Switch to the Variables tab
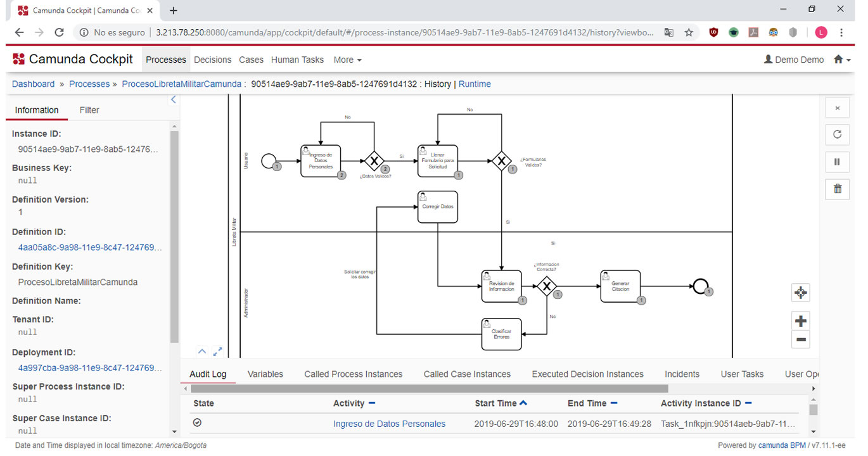 [x=265, y=374]
